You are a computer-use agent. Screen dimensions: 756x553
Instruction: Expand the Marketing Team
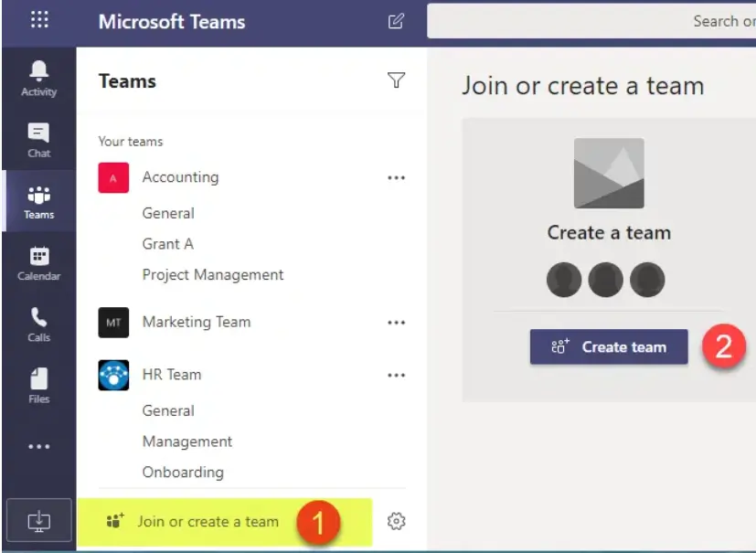coord(197,322)
